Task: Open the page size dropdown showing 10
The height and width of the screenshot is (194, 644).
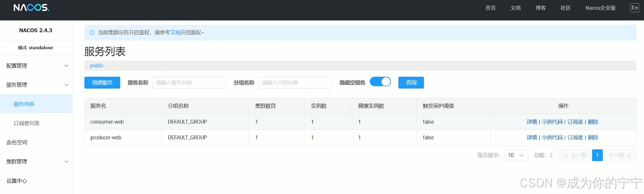Action: tap(516, 155)
